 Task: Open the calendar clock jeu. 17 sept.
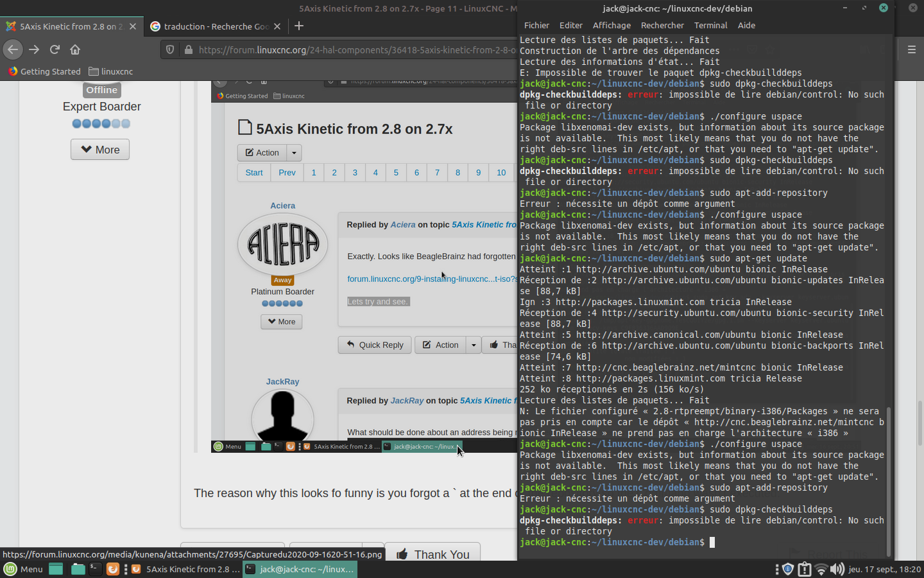[x=885, y=569]
